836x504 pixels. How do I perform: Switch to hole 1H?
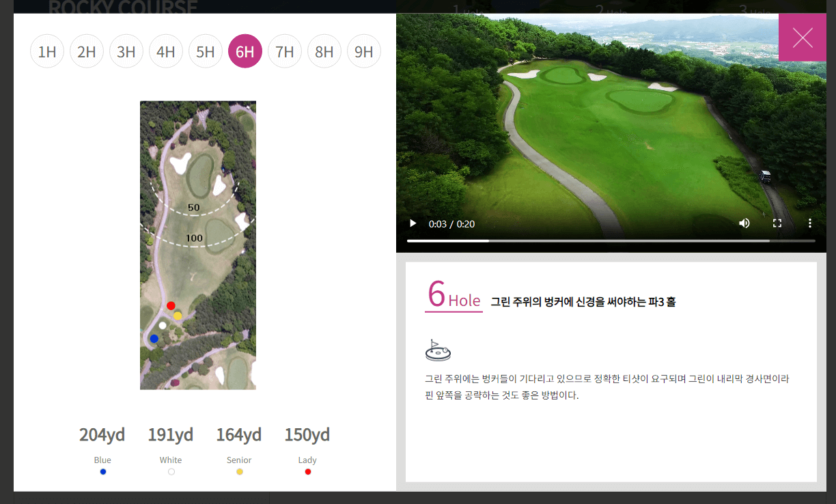[x=46, y=51]
